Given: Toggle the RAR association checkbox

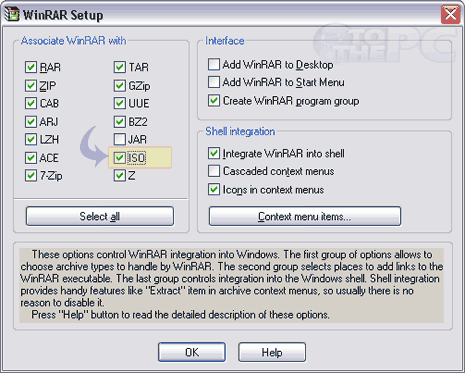Looking at the screenshot, I should point(31,67).
